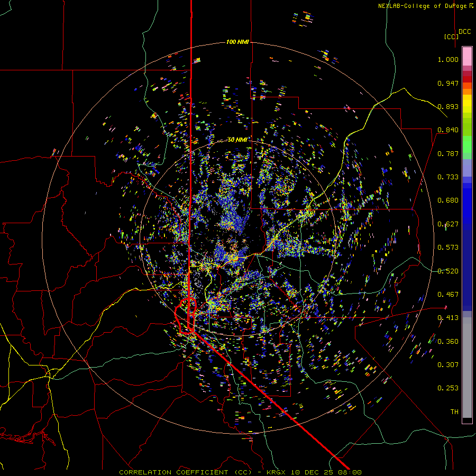Viewport: 476px width, 476px height.
Task: Pick the bright green color bar segment
Action: tap(467, 144)
